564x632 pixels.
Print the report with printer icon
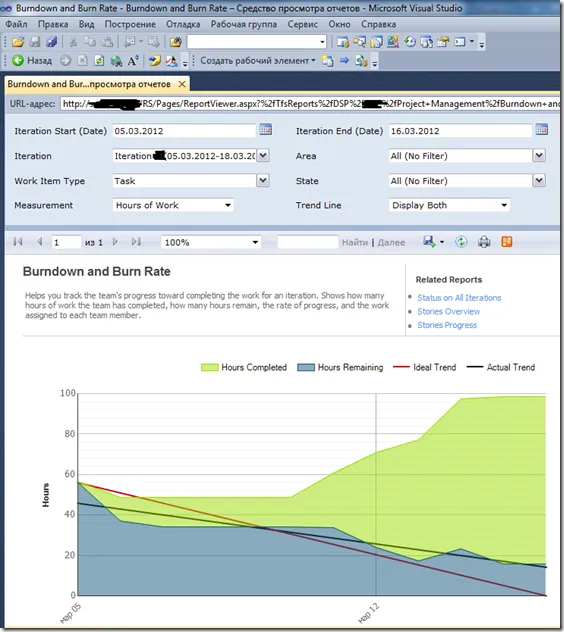[x=484, y=242]
